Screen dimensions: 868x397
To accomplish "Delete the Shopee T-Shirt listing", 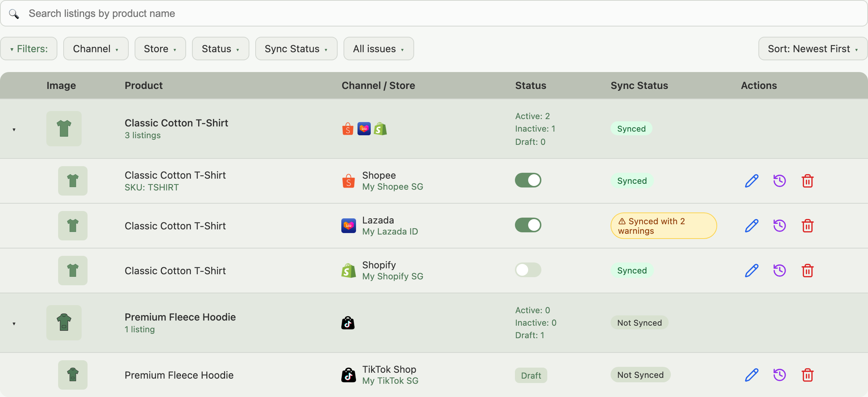I will click(x=808, y=181).
